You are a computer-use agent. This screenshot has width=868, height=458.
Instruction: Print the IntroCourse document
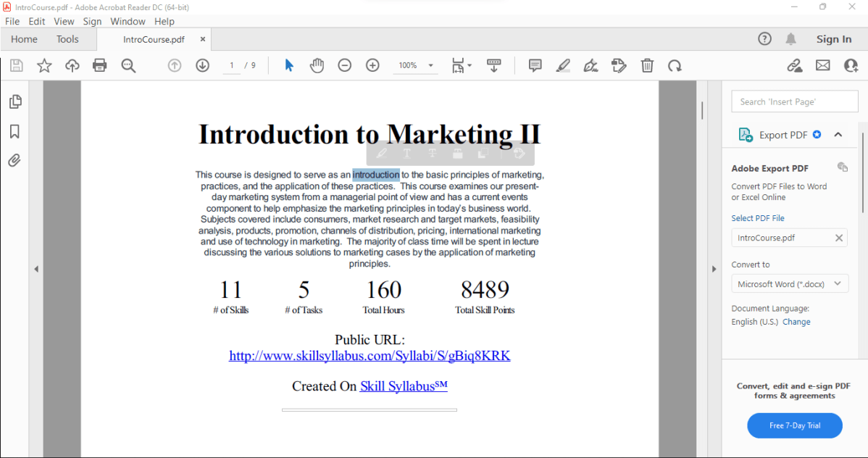100,65
